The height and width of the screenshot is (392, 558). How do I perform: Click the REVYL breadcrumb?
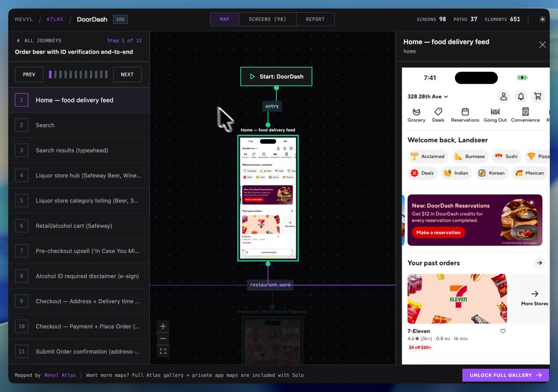(24, 20)
